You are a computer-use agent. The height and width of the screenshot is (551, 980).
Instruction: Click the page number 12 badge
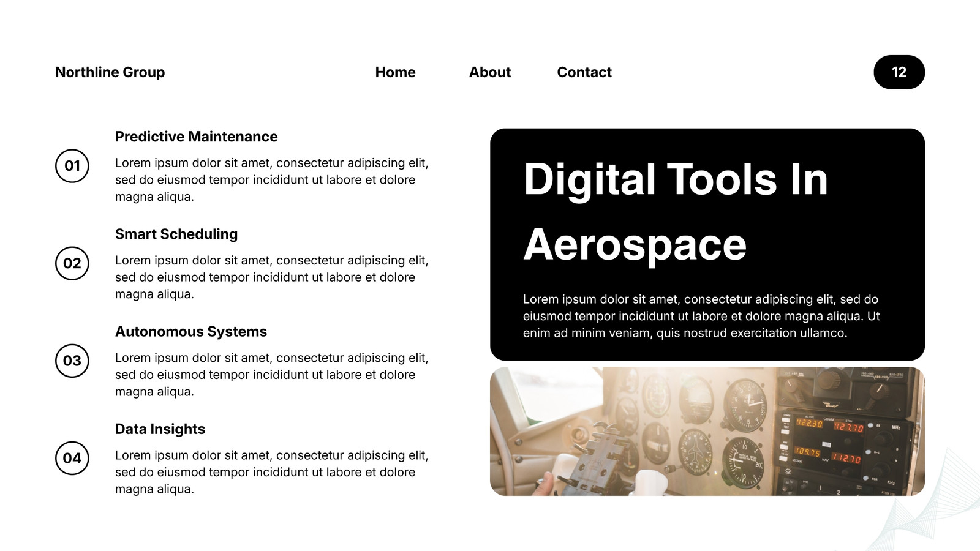pyautogui.click(x=899, y=72)
